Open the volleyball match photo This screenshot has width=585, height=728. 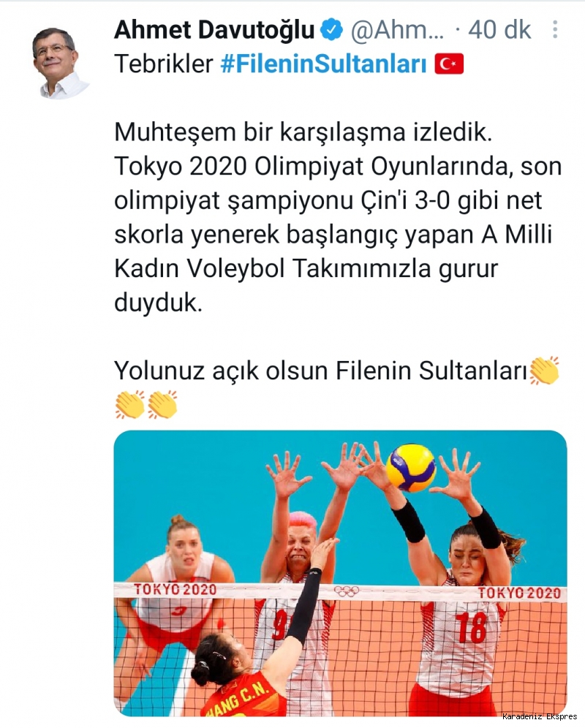click(340, 573)
